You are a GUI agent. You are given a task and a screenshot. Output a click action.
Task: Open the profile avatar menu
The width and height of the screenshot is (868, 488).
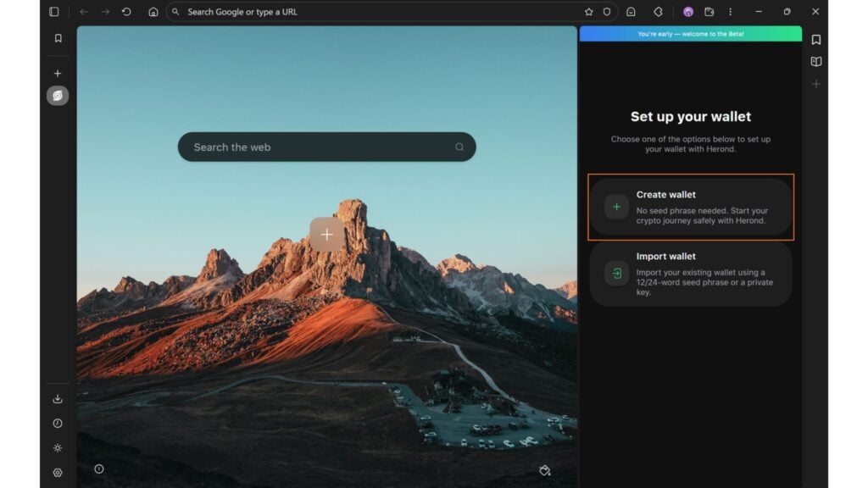click(x=687, y=12)
